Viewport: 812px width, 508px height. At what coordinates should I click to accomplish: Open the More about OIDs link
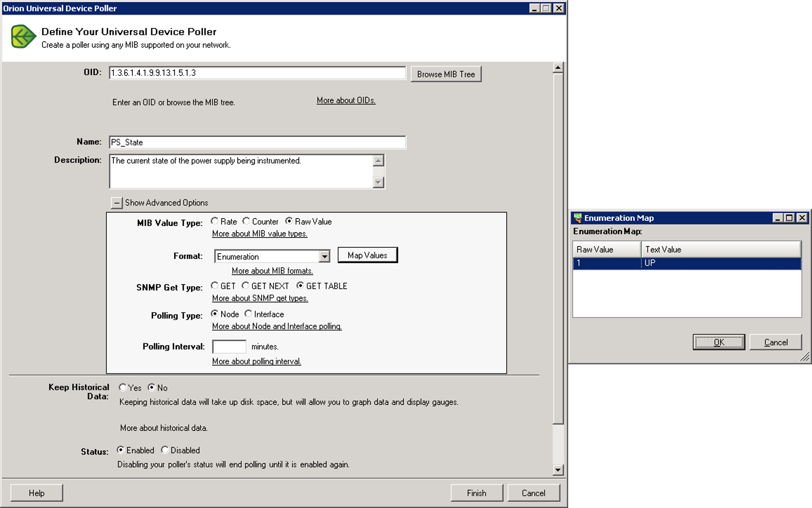pos(346,100)
